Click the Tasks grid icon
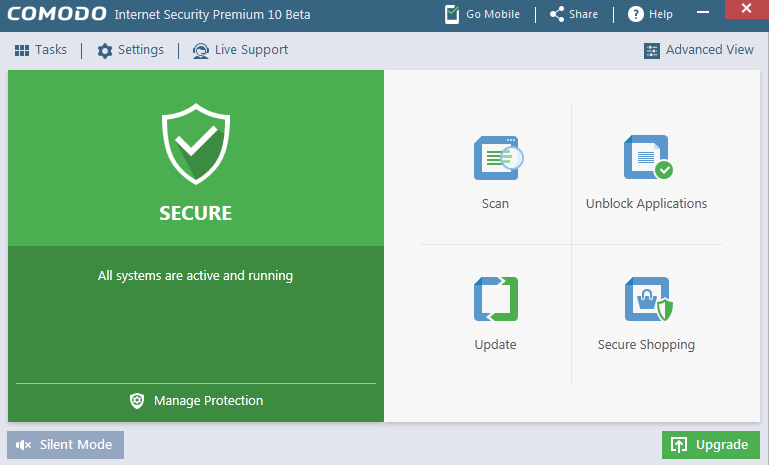Screen dimensions: 769x465 [22, 50]
